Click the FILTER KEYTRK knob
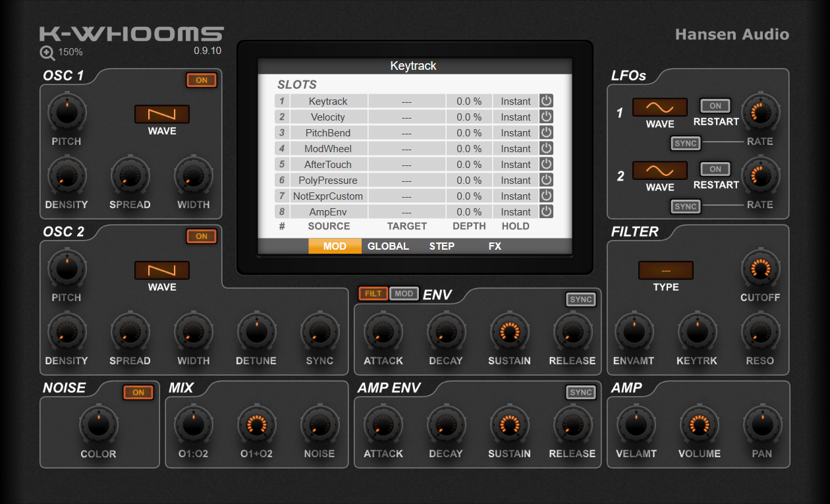Screen dimensions: 830x504 coord(697,332)
